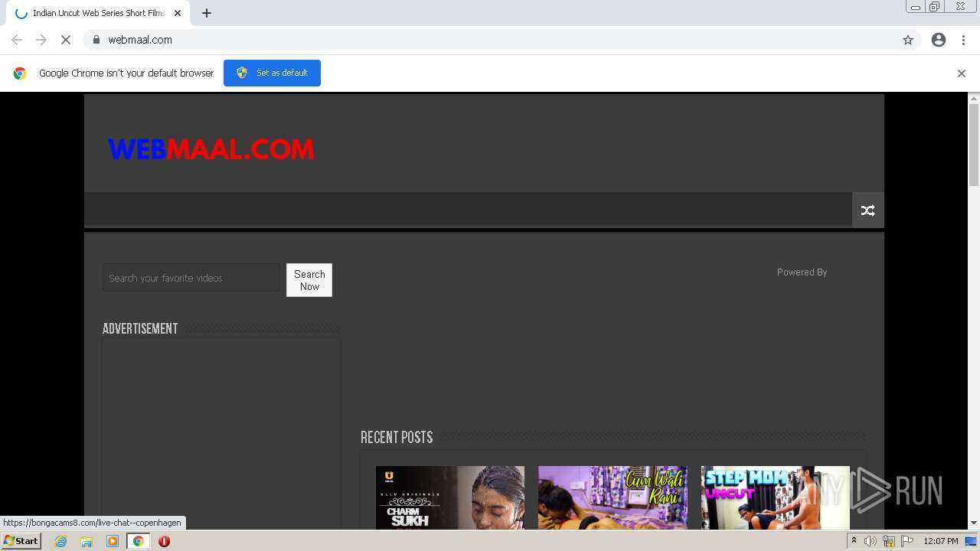Click the Show desktop button
The width and height of the screenshot is (980, 551).
point(972,541)
